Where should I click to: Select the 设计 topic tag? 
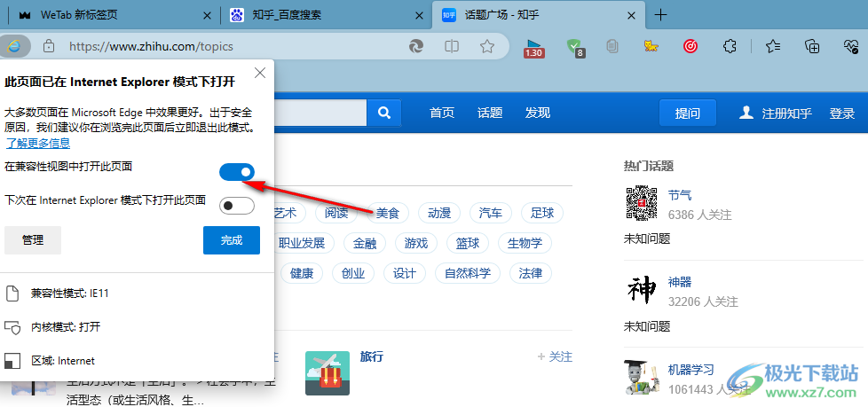point(405,273)
